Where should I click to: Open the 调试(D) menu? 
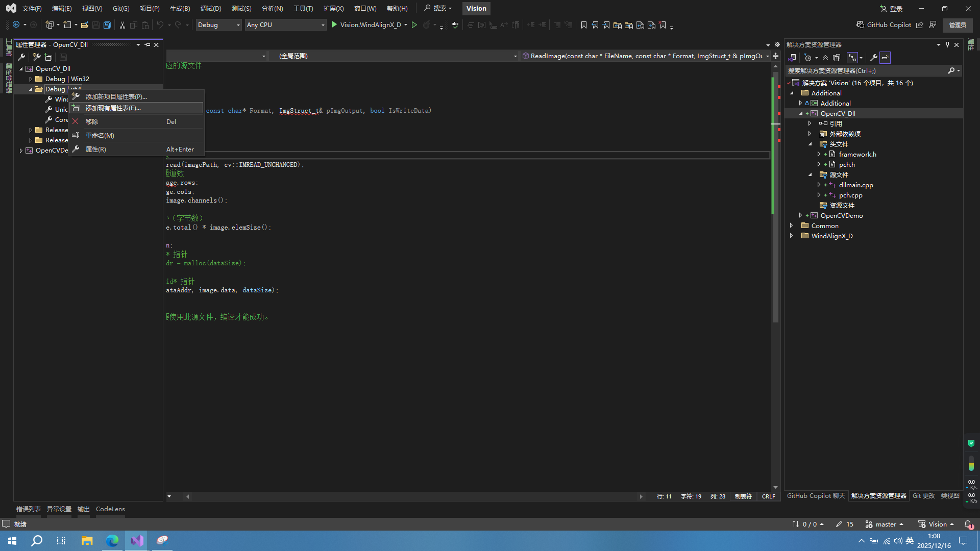point(210,8)
